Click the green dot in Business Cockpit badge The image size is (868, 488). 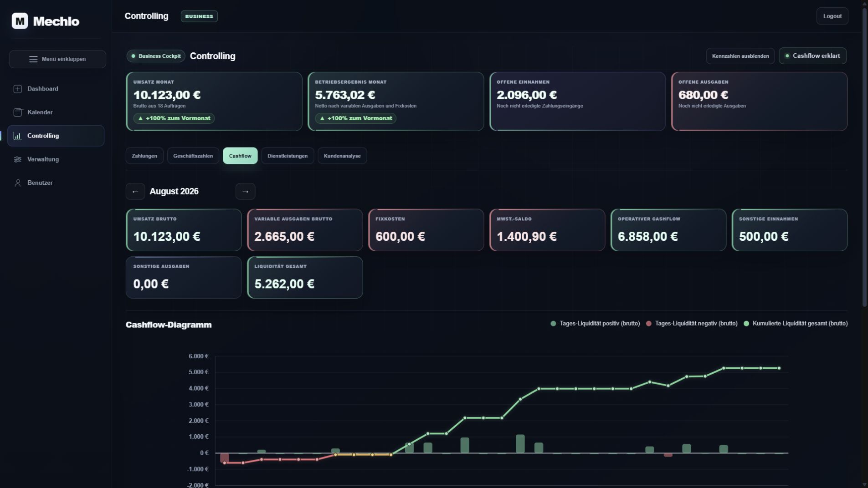point(134,56)
